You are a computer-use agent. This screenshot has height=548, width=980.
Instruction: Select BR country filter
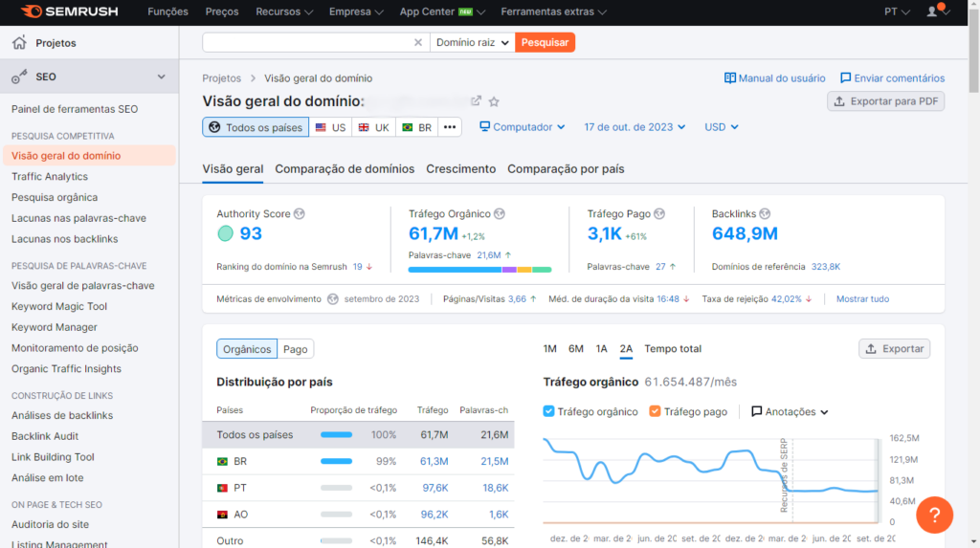416,127
